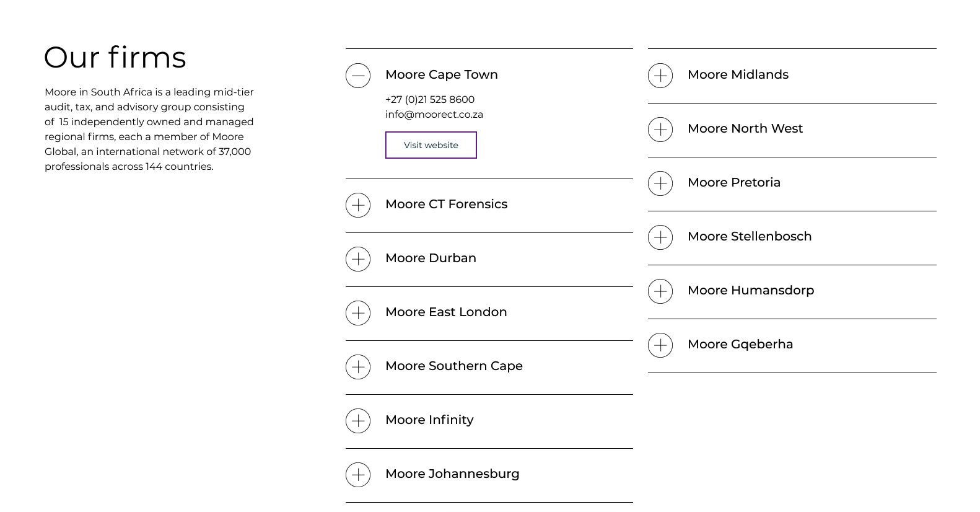Expand the Moore Humansdorp title
The height and width of the screenshot is (512, 980).
750,290
